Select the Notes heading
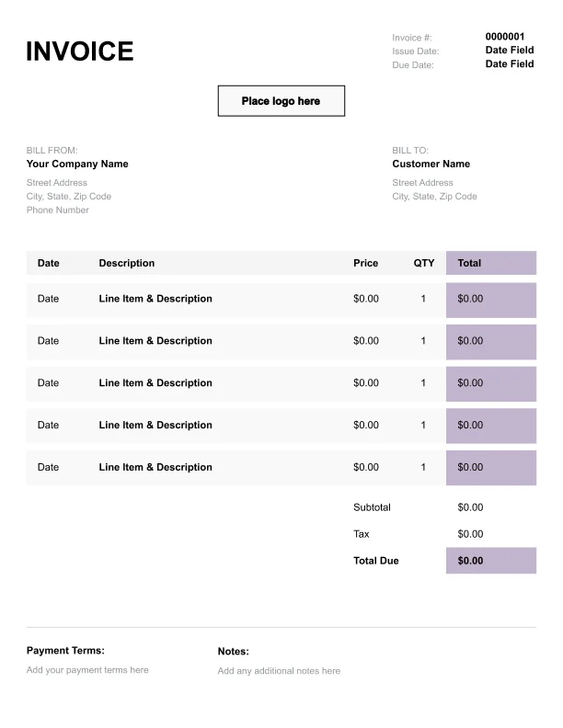 coord(233,652)
